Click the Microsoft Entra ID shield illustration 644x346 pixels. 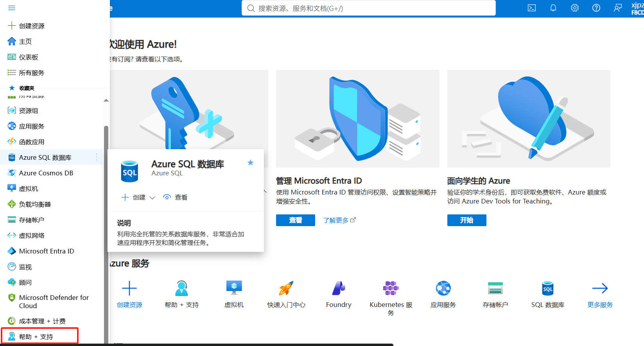tap(358, 119)
